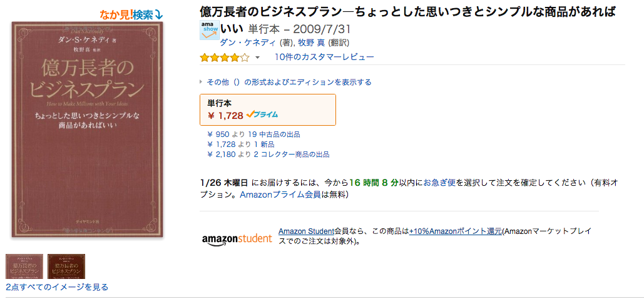The width and height of the screenshot is (644, 299).
Task: Open the star rating breakdown dropdown arrow
Action: point(257,58)
